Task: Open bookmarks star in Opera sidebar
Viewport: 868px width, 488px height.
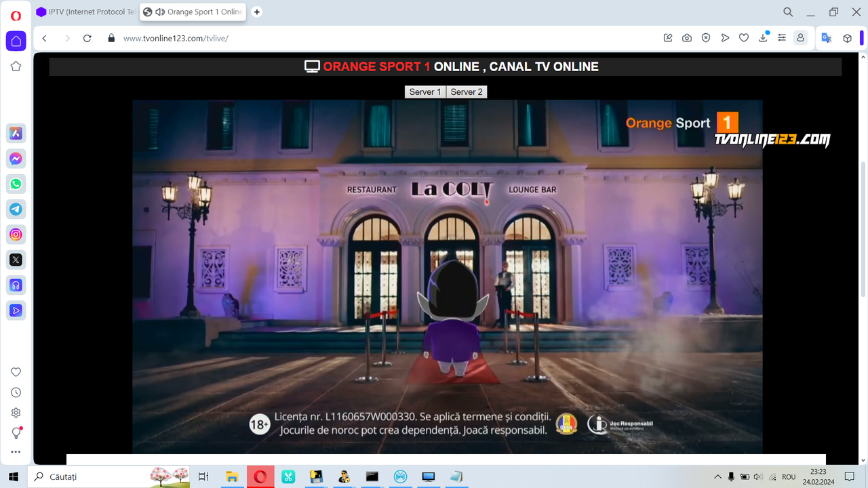Action: [x=16, y=66]
